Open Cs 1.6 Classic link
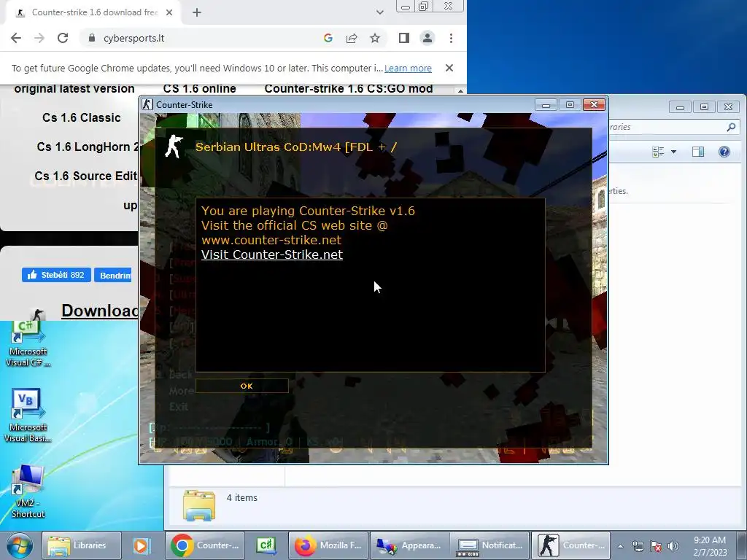 (82, 117)
